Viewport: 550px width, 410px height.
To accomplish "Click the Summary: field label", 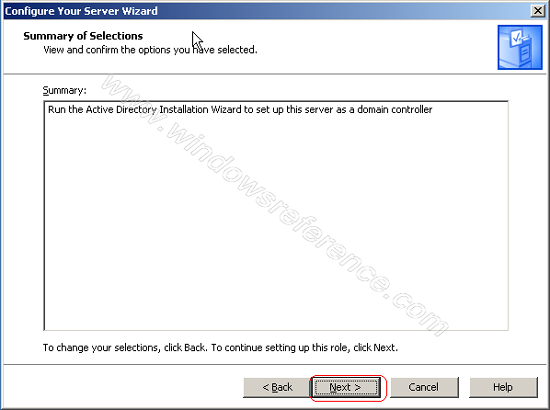I will tap(65, 90).
